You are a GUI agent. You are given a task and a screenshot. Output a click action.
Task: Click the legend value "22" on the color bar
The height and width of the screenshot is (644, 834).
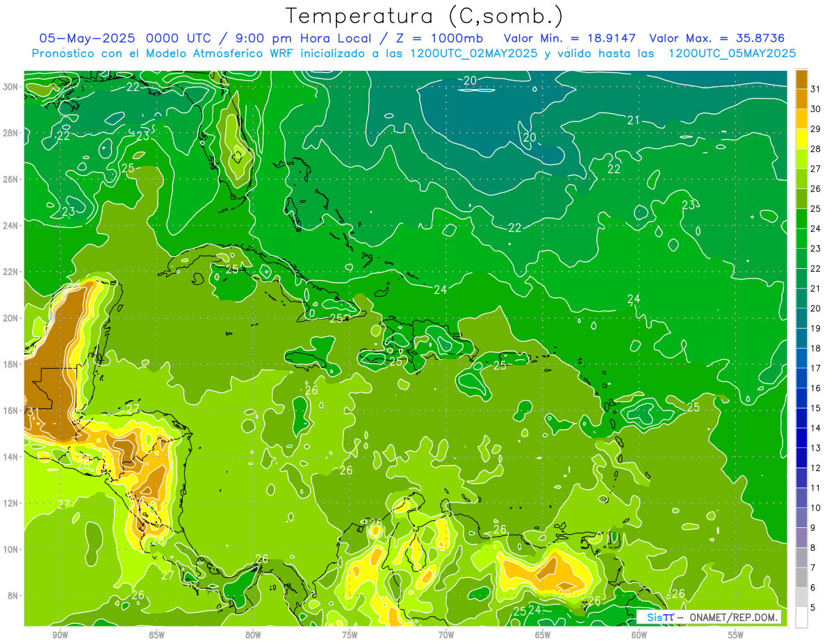(x=816, y=268)
